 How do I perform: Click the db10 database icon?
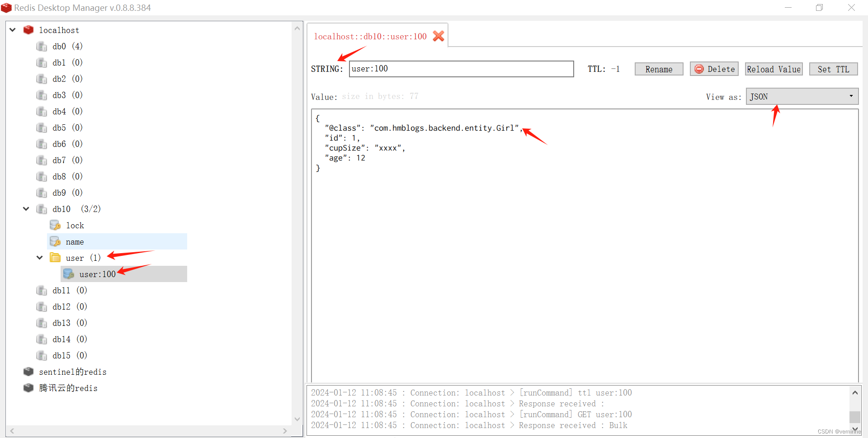tap(42, 209)
